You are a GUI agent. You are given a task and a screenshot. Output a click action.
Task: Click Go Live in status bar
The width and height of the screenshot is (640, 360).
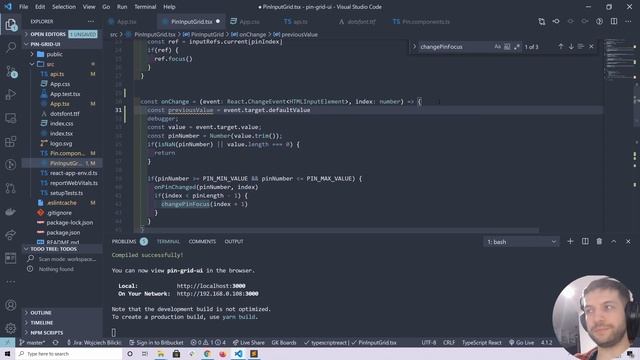(521, 342)
